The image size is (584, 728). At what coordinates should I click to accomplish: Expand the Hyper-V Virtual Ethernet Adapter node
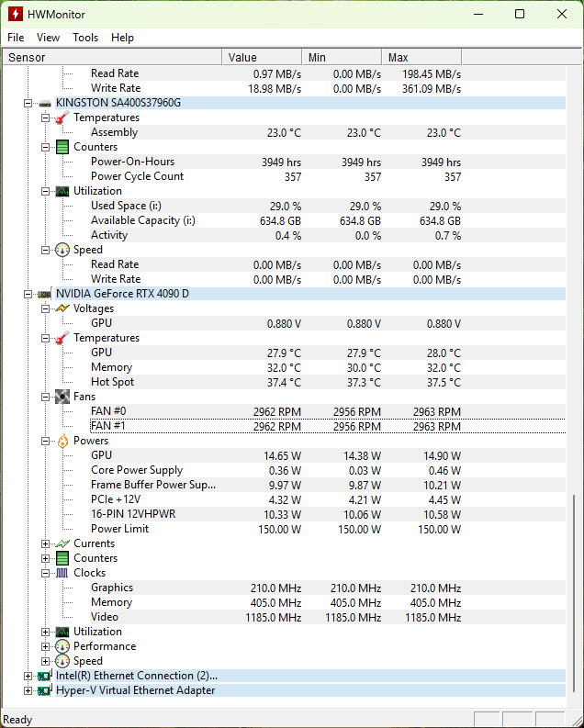[28, 690]
